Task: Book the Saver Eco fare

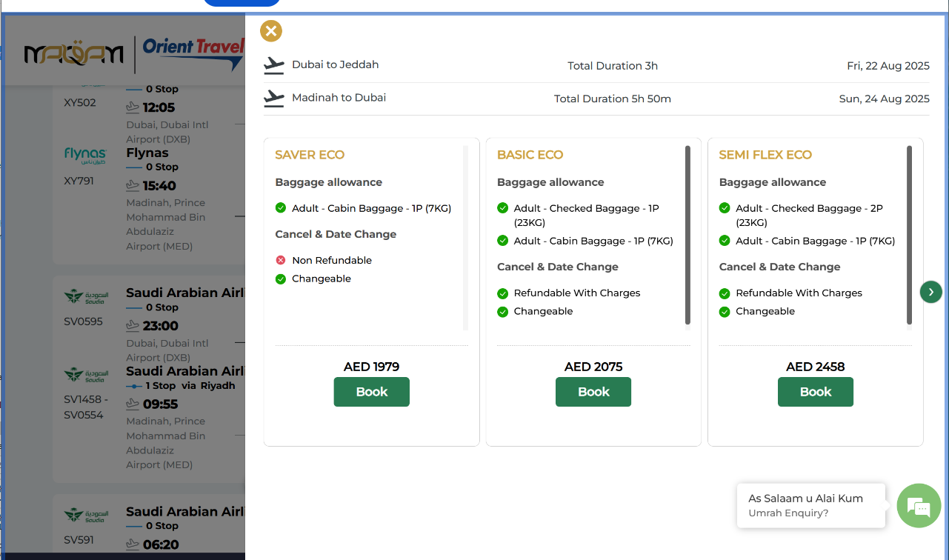Action: (371, 392)
